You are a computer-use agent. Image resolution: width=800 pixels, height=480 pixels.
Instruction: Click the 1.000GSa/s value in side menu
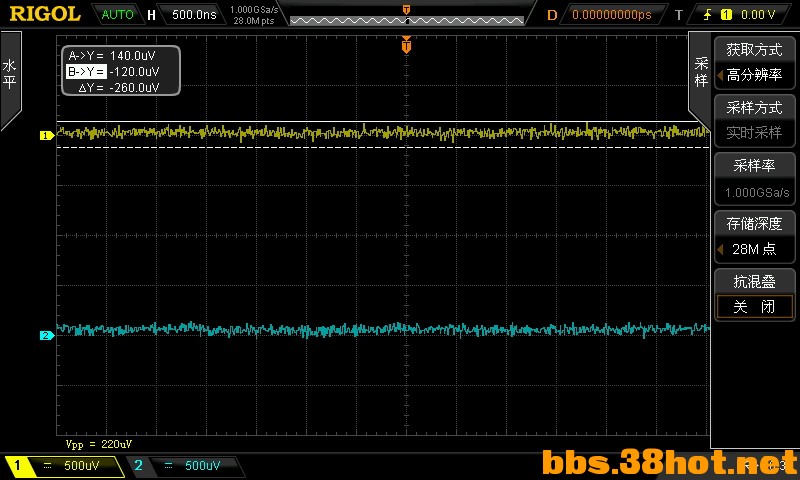757,192
